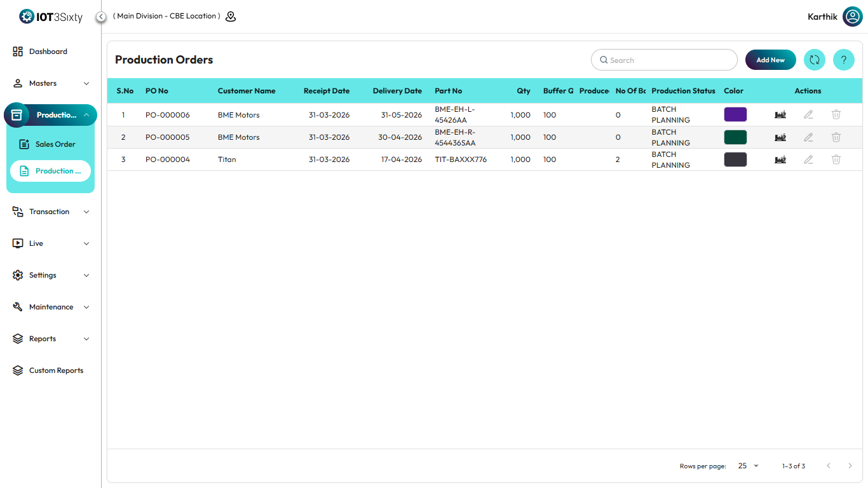Viewport: 868px width, 488px height.
Task: Open the user profile avatar icon
Action: tap(852, 17)
